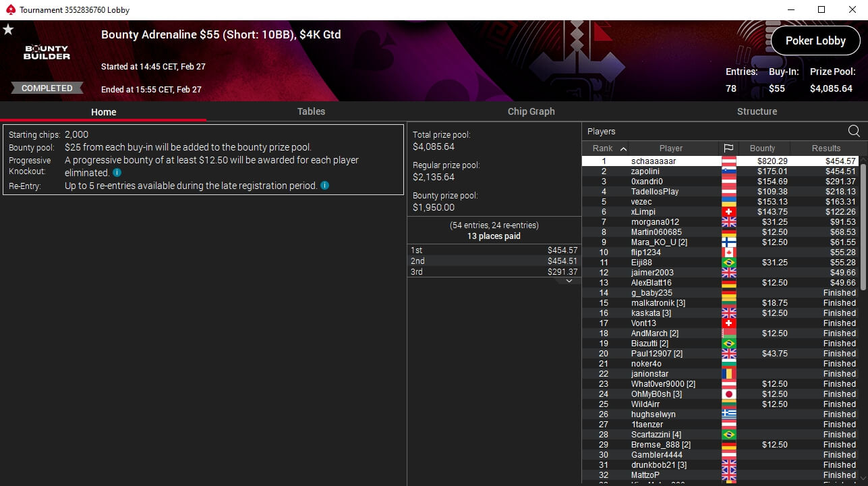The height and width of the screenshot is (486, 868).
Task: Expand the payouts list below 3rd place
Action: point(569,281)
